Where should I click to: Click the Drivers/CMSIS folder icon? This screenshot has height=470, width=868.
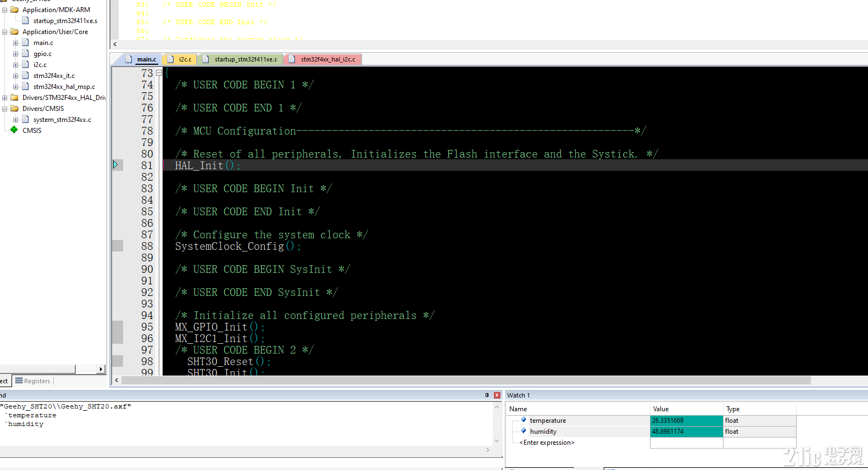[15, 108]
